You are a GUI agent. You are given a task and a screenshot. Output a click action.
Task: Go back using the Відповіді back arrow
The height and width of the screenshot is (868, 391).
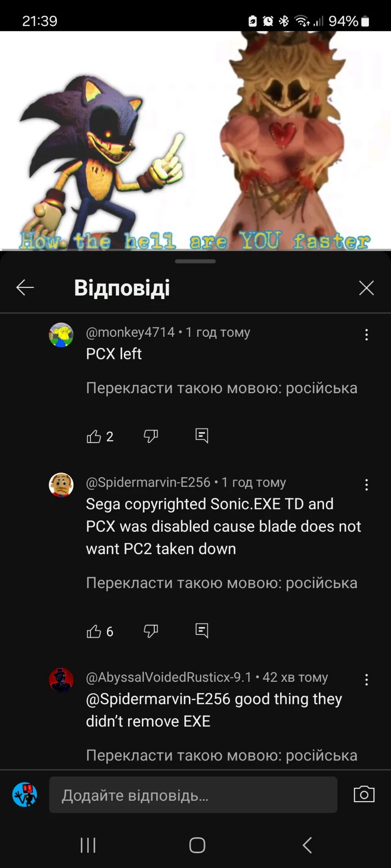coord(25,287)
